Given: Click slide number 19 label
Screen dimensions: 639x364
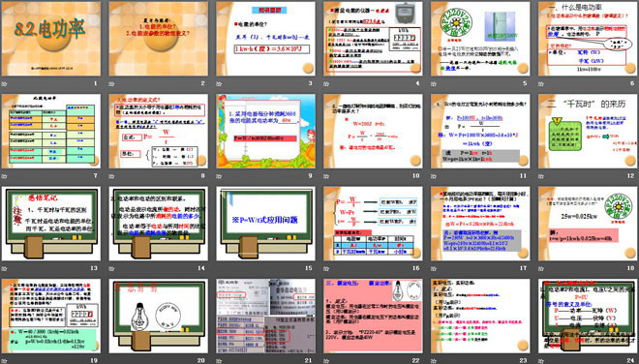Looking at the screenshot, I should 94,360.
